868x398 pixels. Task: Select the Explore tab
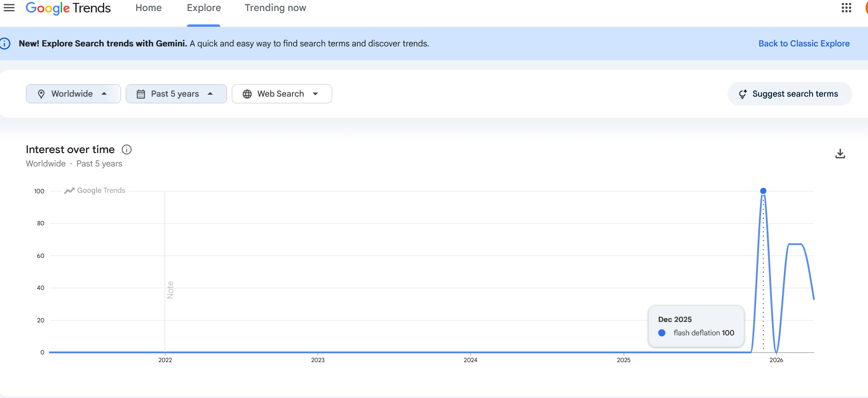[204, 8]
